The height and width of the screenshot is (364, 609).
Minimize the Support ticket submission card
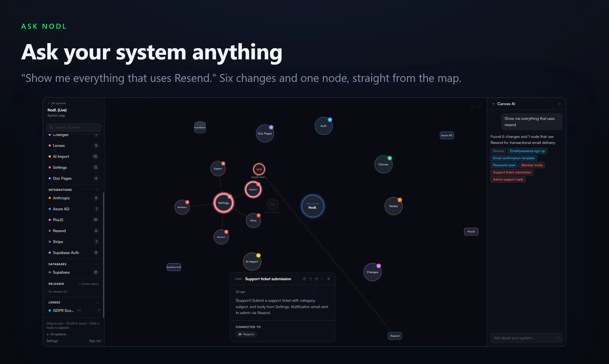322,279
